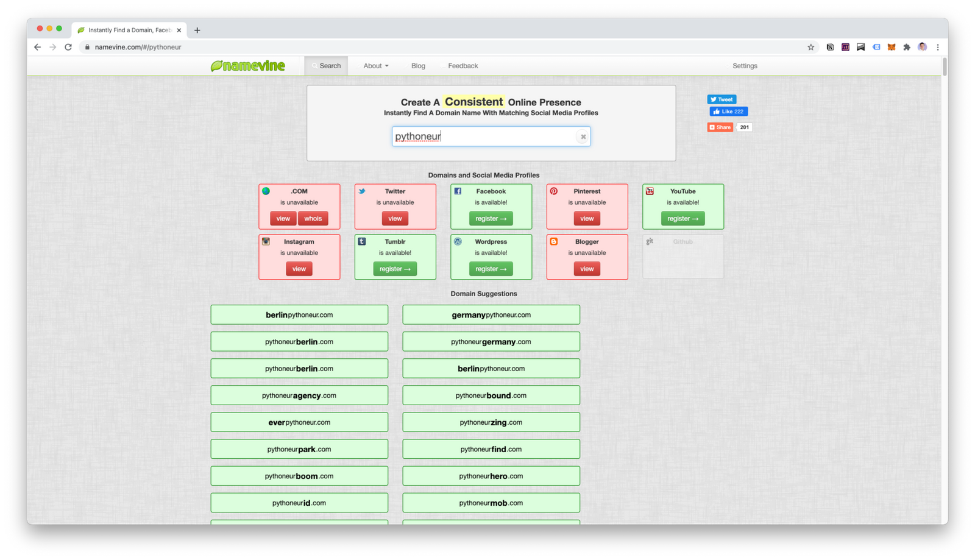The image size is (975, 560).
Task: Click the YouTube icon
Action: tap(650, 191)
